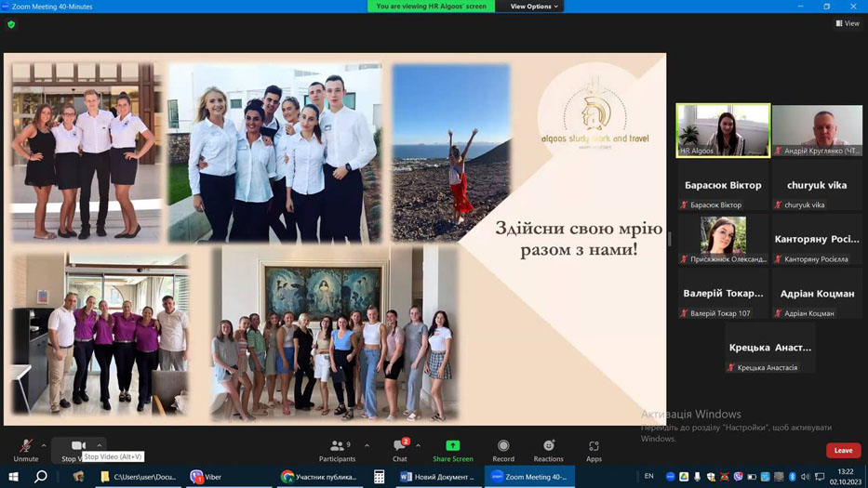
Task: Select the HR Algoos video thumbnail
Action: [x=723, y=130]
